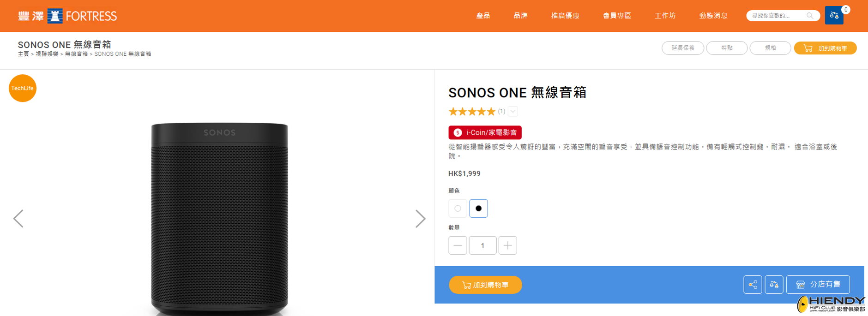Click the 加到購物車 button in blue bar
This screenshot has height=316, width=868.
tap(485, 285)
